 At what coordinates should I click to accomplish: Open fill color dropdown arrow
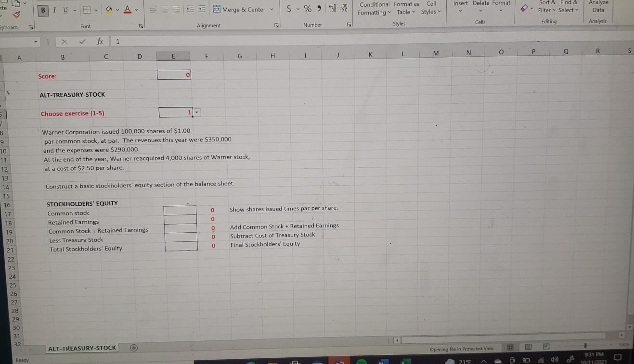(x=117, y=10)
